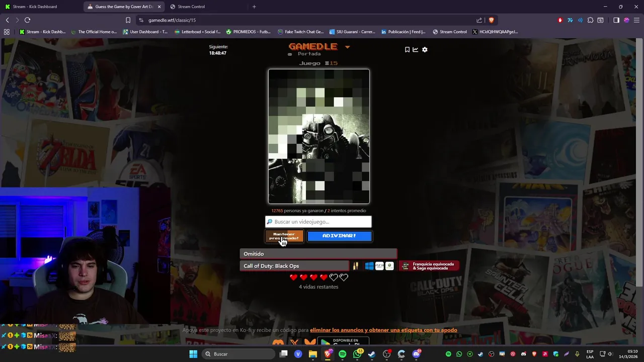Click the GAMEDLE logo title

coord(312,47)
